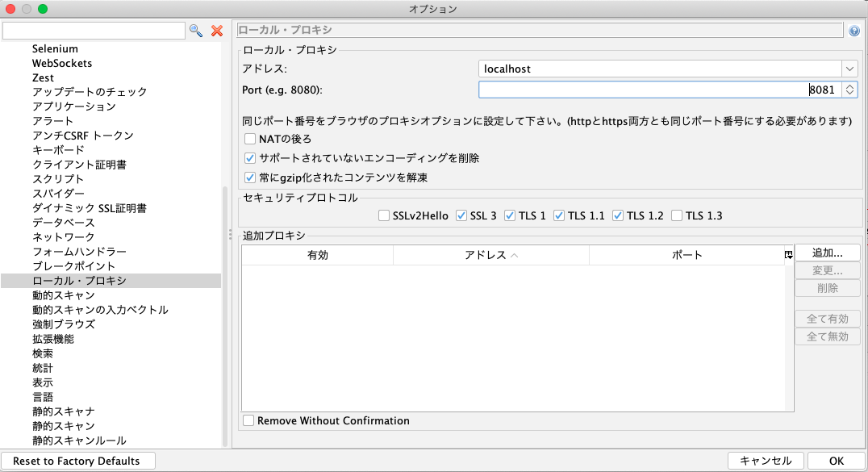Disable the SSL 3 protocol checkbox
This screenshot has width=868, height=472.
point(461,215)
